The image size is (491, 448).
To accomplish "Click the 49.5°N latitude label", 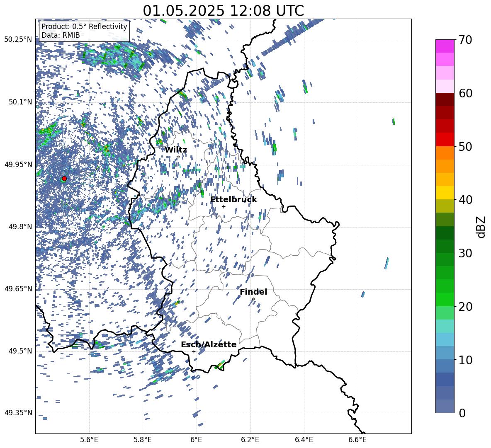I will [x=20, y=351].
